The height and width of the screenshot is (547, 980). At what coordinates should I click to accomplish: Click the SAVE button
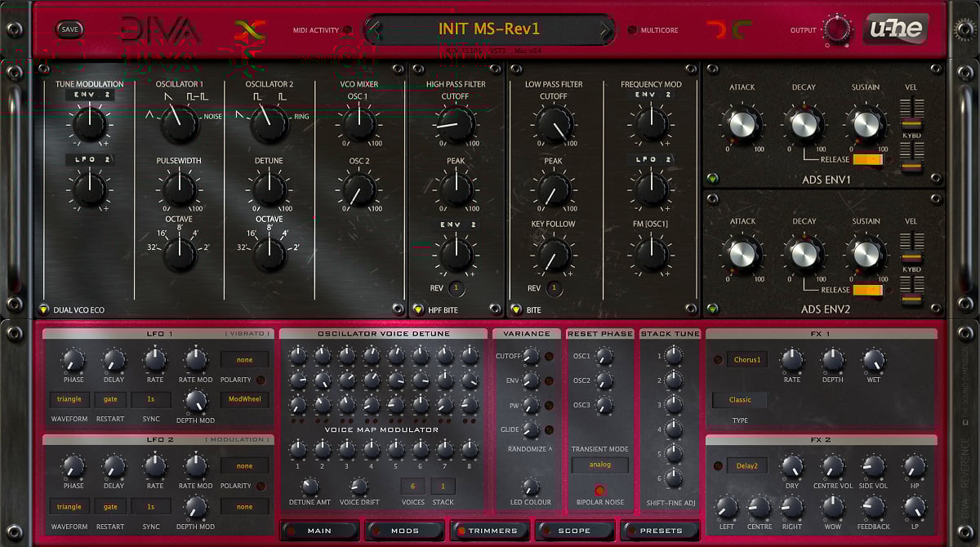[x=69, y=29]
